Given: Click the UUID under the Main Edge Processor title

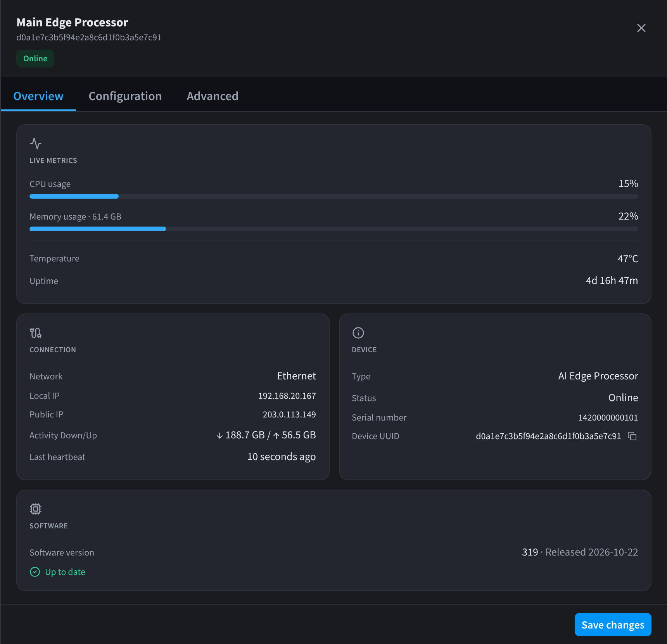Looking at the screenshot, I should coord(89,37).
